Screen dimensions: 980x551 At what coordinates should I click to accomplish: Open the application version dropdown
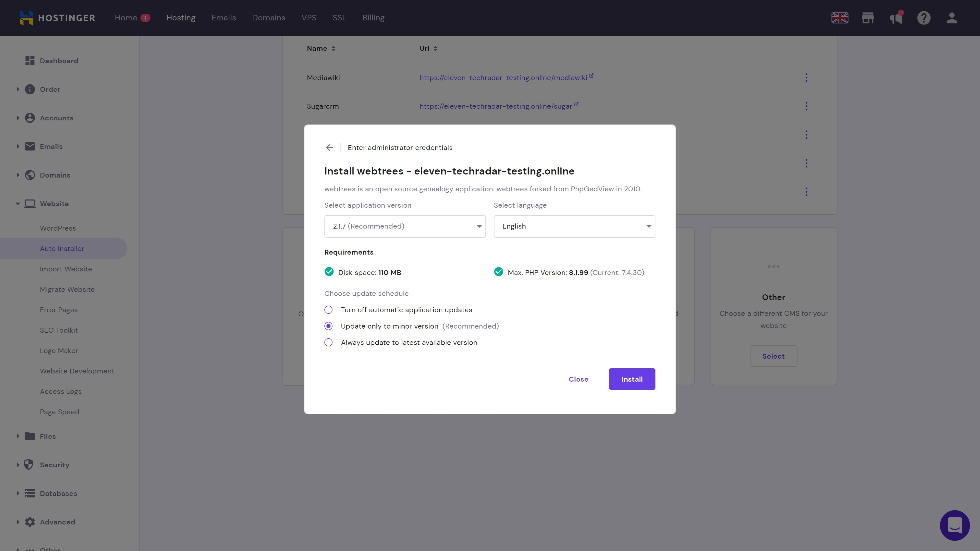(x=405, y=226)
